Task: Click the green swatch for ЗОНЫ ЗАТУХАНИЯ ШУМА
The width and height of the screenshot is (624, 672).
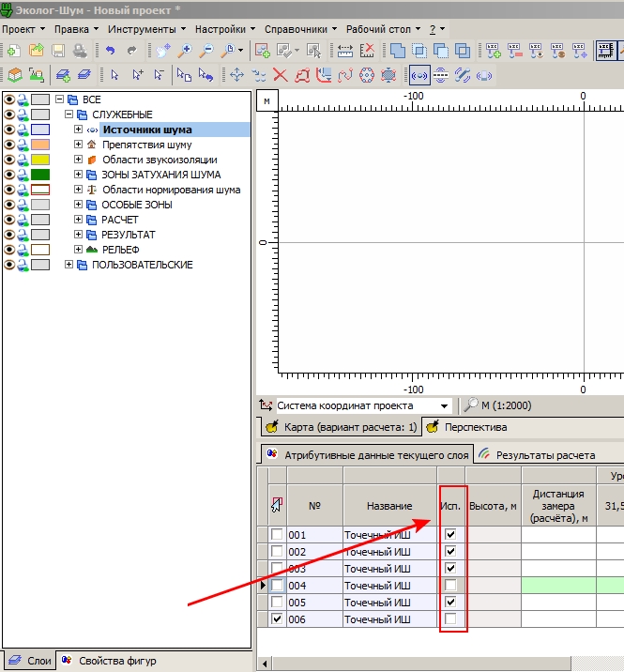Action: coord(39,175)
